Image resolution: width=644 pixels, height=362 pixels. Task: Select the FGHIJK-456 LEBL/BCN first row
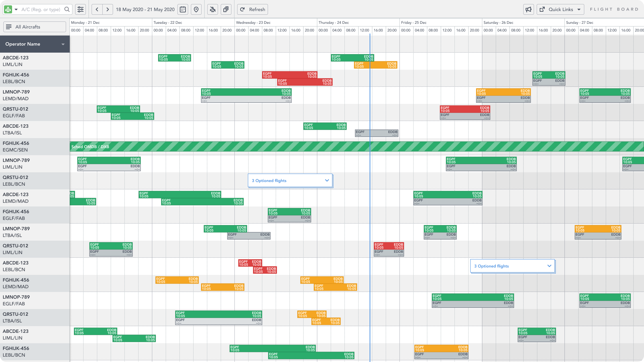(35, 78)
